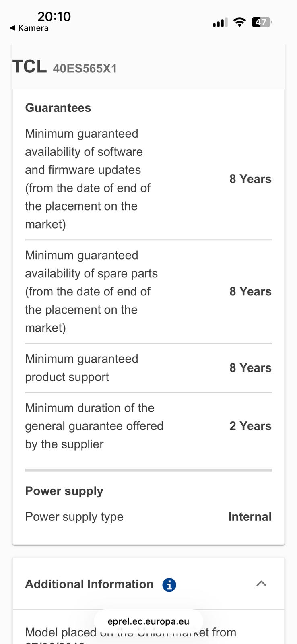Tap the Wi-Fi status icon
The image size is (297, 644).
239,22
